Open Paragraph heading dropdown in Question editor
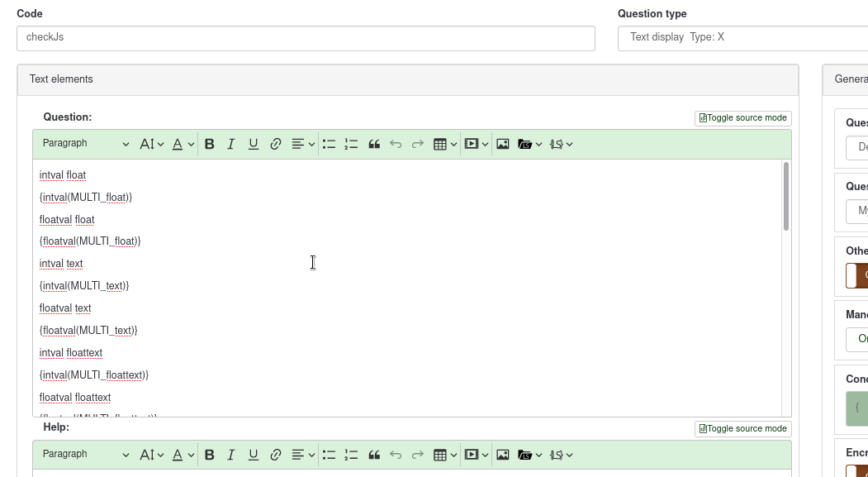This screenshot has width=868, height=477. pyautogui.click(x=86, y=144)
